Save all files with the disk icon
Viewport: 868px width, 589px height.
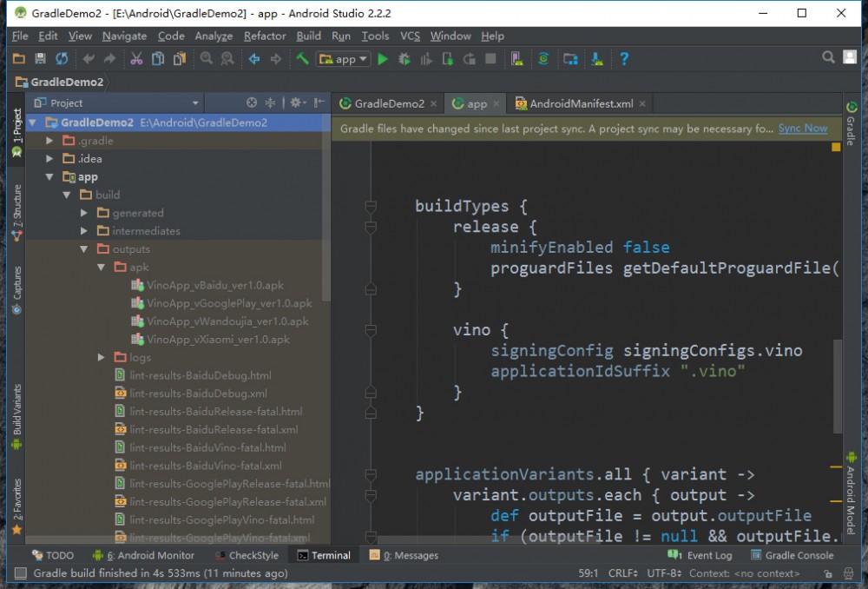click(x=39, y=58)
